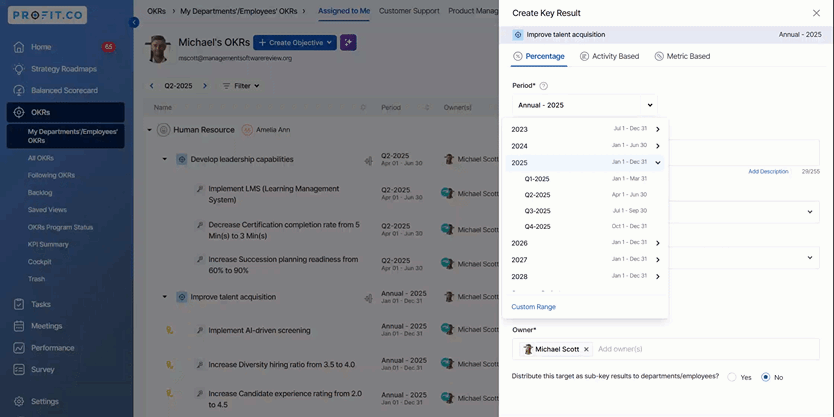834x417 pixels.
Task: Go to the previous quarter arrow
Action: [x=152, y=86]
